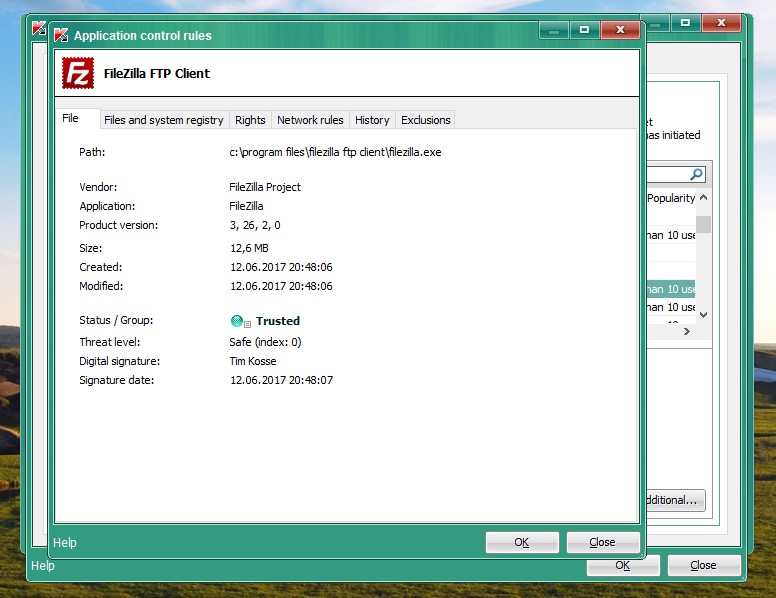Open the Network rules tab
Image resolution: width=776 pixels, height=598 pixels.
[x=310, y=120]
